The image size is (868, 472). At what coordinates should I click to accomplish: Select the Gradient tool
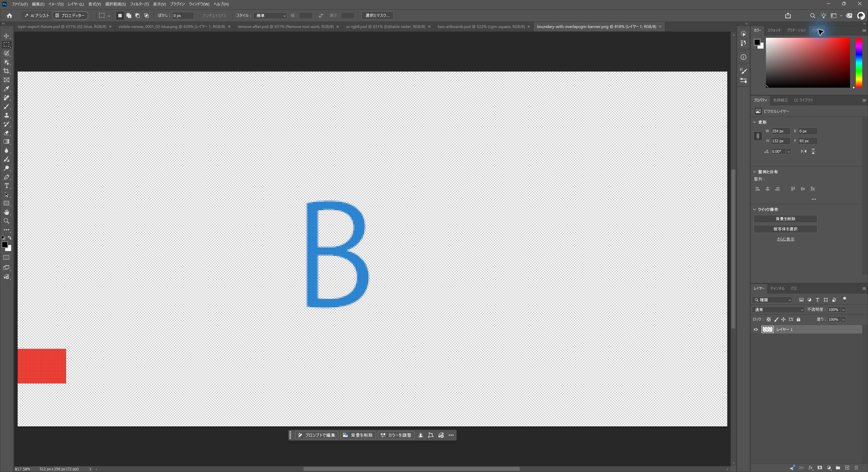click(6, 142)
